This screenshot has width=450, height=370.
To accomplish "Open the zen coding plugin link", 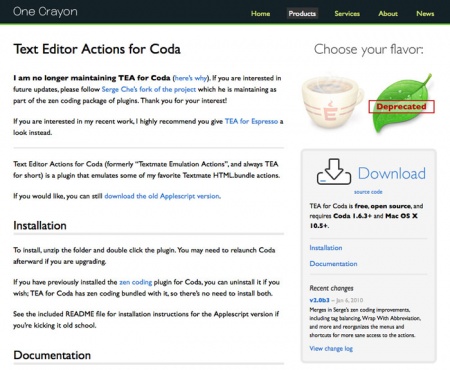I will point(135,282).
